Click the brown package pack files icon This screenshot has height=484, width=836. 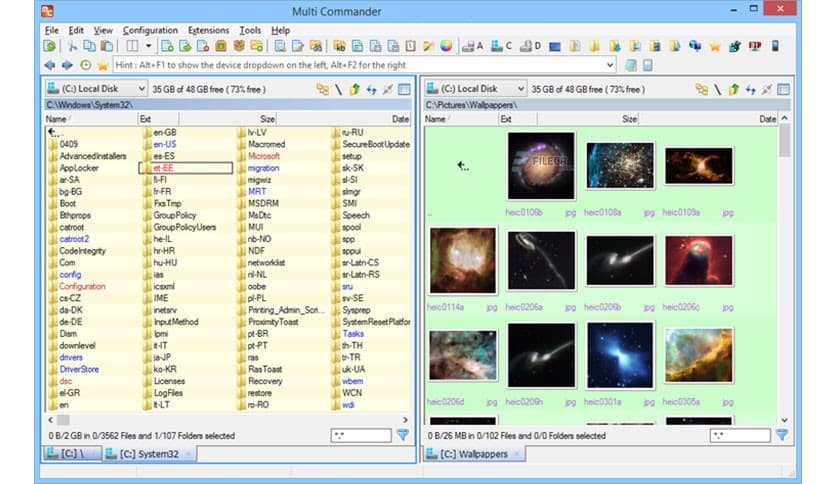tap(221, 46)
